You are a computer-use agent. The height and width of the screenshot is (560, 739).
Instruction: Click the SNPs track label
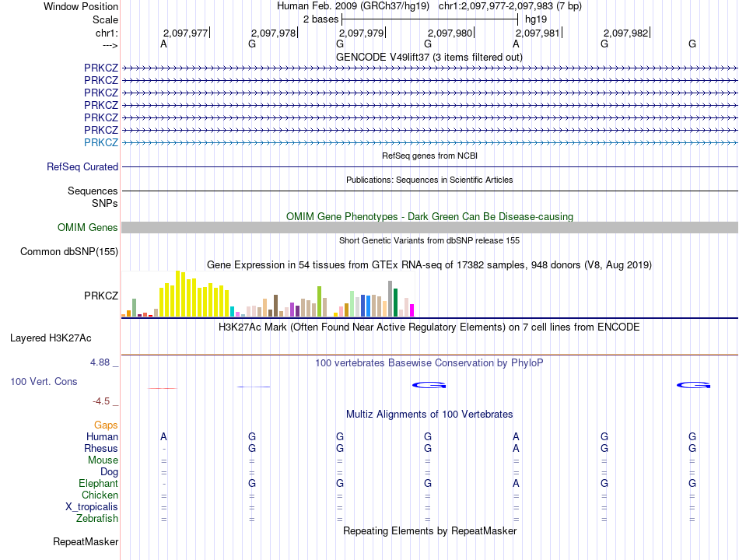tap(105, 203)
